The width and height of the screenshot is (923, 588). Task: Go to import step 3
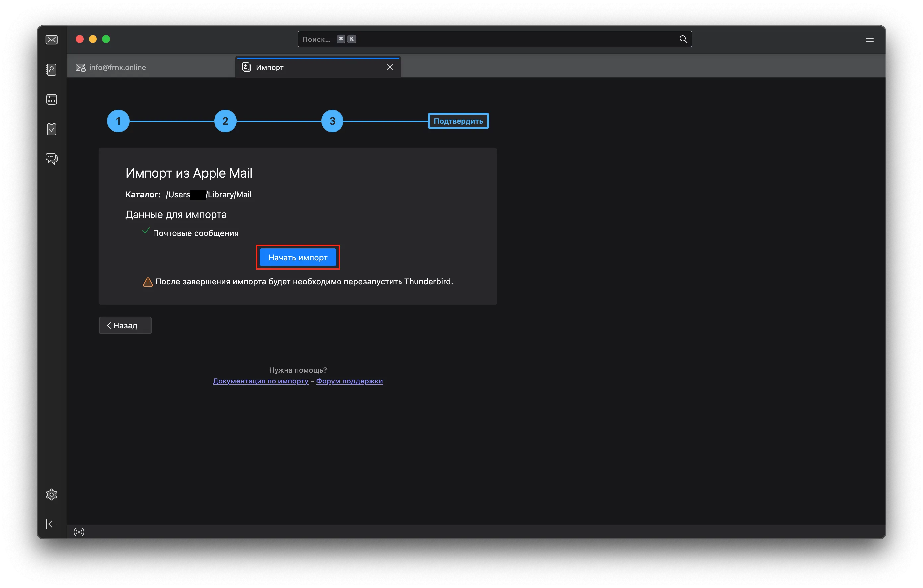pyautogui.click(x=332, y=121)
